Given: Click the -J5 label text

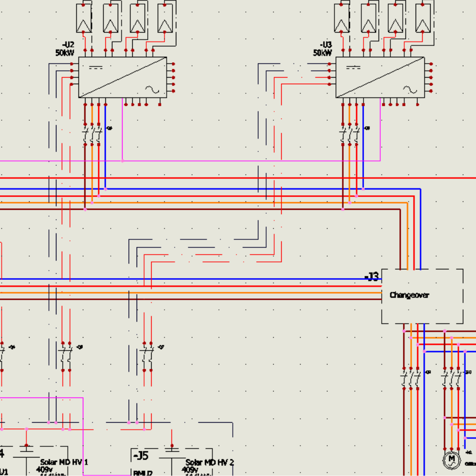Looking at the screenshot, I should pos(141,456).
